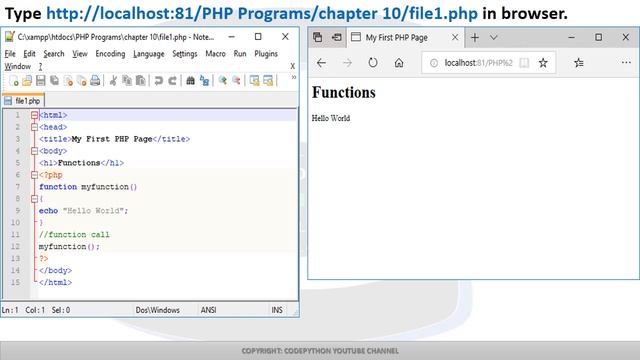
Task: Click the //function call comment line
Action: point(74,235)
